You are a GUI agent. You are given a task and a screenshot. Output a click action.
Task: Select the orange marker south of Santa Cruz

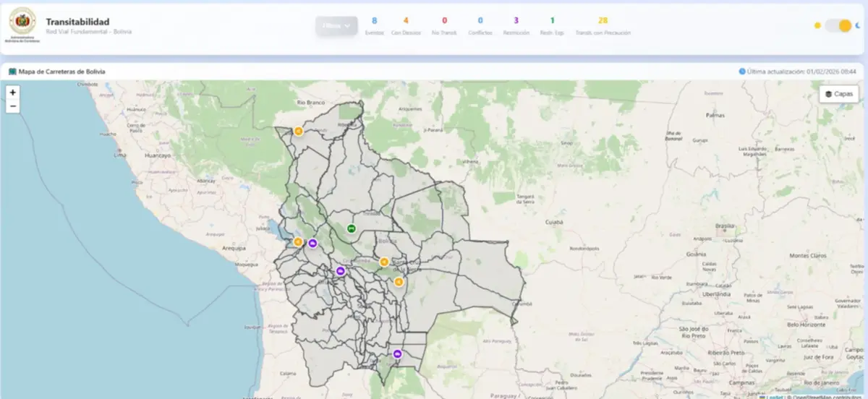point(398,282)
